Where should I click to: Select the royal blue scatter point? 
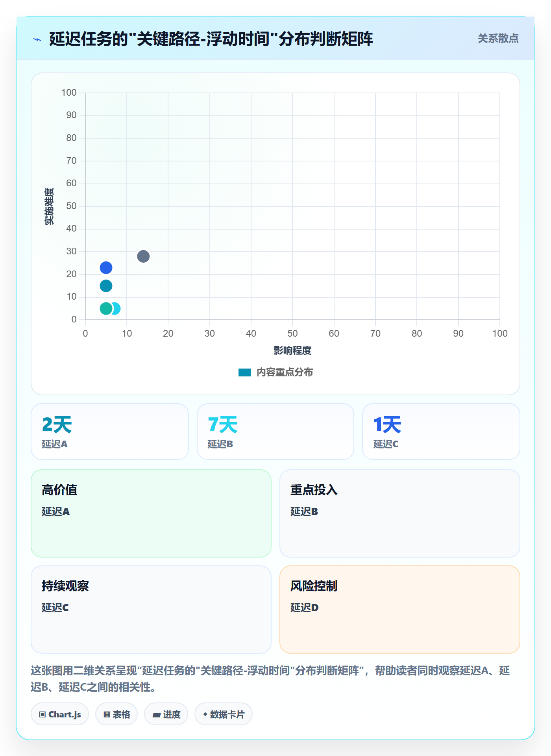[x=106, y=268]
